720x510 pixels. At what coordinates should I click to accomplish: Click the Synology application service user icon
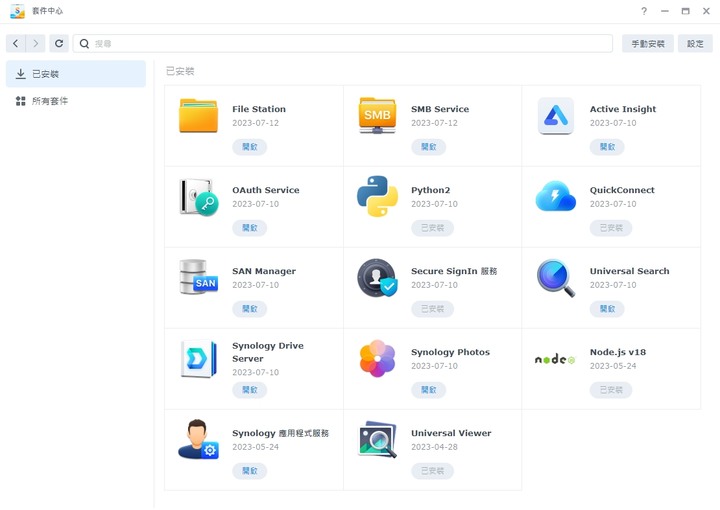pyautogui.click(x=198, y=439)
